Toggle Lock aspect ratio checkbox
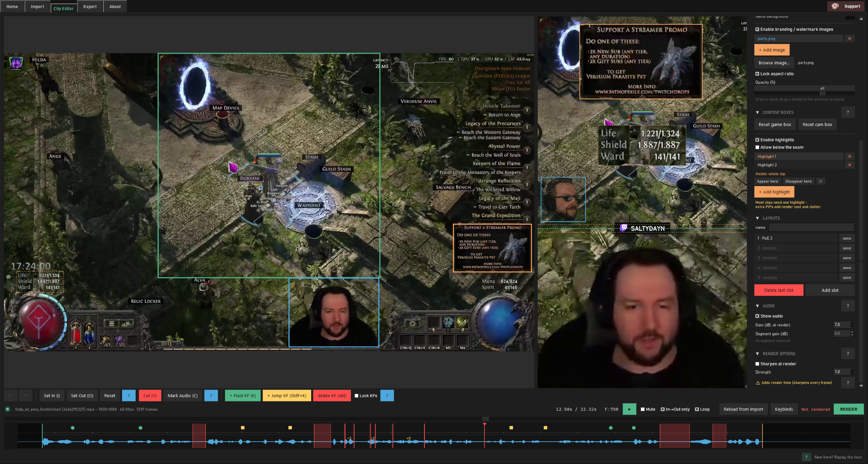This screenshot has width=868, height=464. (757, 74)
